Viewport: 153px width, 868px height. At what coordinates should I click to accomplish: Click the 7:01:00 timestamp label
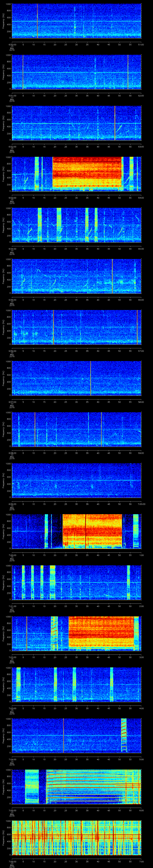[x=12, y=606]
